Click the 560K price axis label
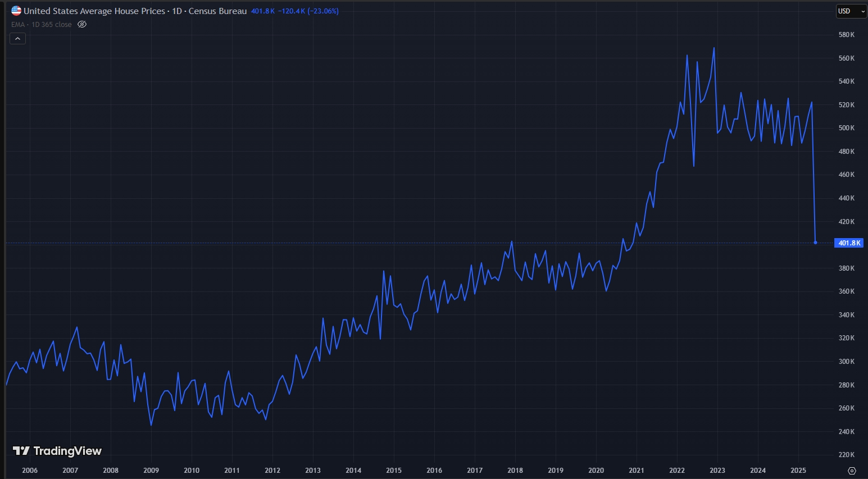The width and height of the screenshot is (868, 479). tap(846, 58)
